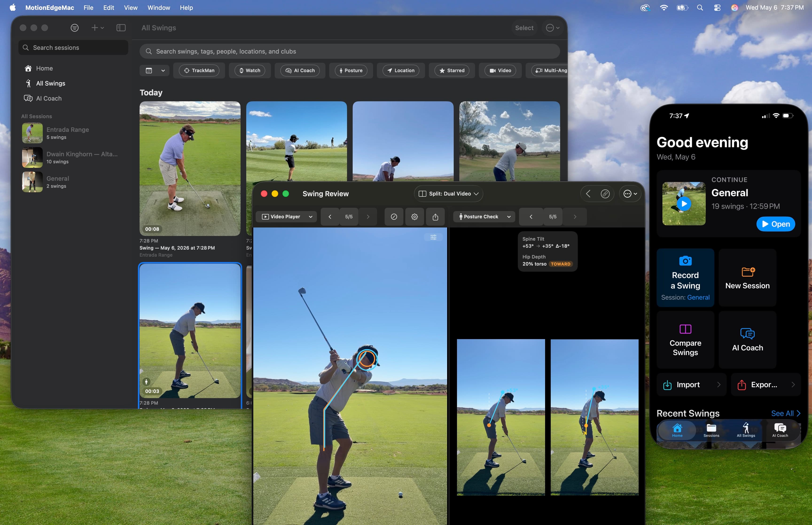Image resolution: width=812 pixels, height=525 pixels.
Task: Tap the AI Coach tab in phone tab bar
Action: click(x=780, y=431)
